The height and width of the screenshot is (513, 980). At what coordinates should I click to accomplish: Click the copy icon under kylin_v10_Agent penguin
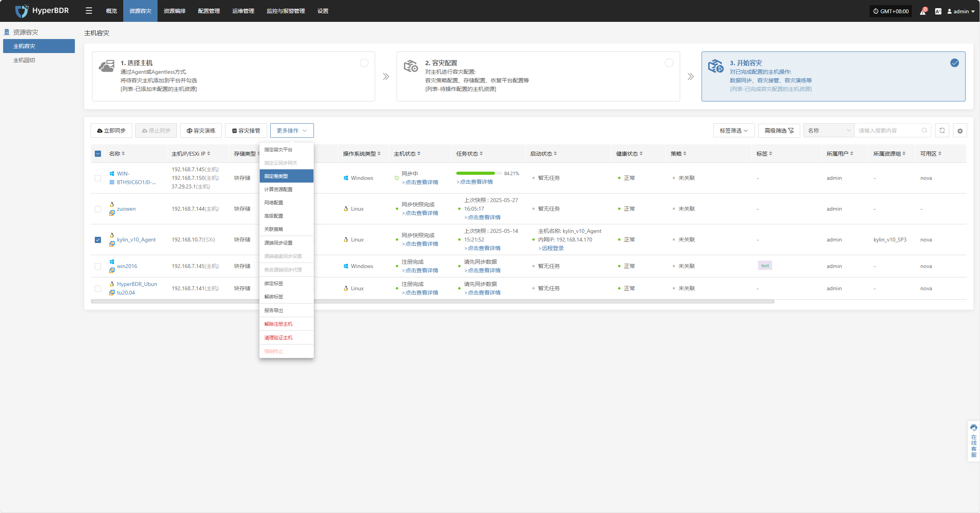(112, 244)
